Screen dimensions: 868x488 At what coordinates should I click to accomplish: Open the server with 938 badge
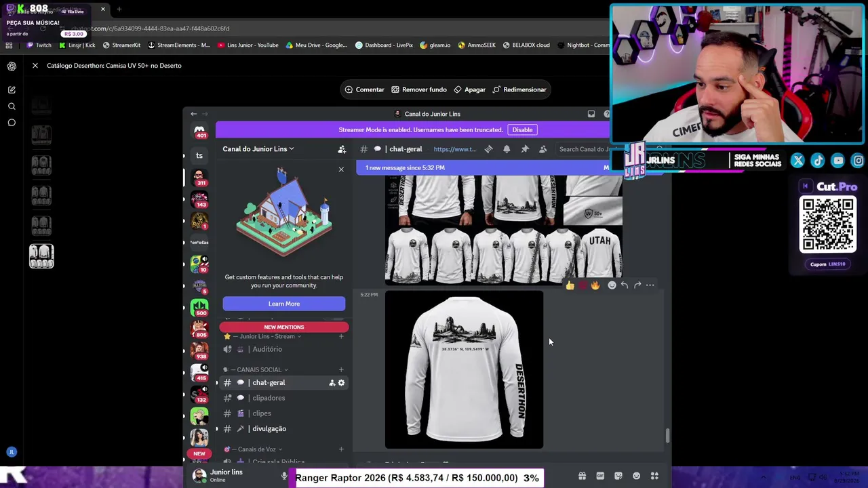(199, 352)
